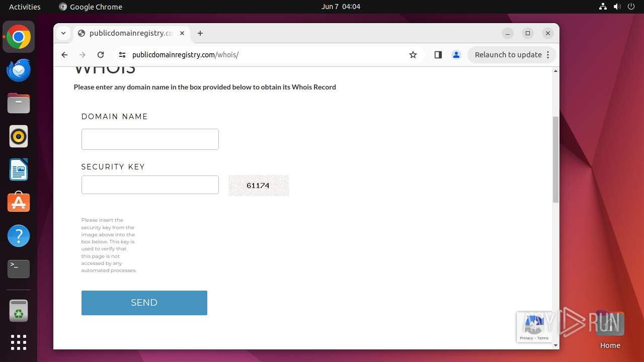
Task: Launch Terminal from the dock
Action: (19, 269)
